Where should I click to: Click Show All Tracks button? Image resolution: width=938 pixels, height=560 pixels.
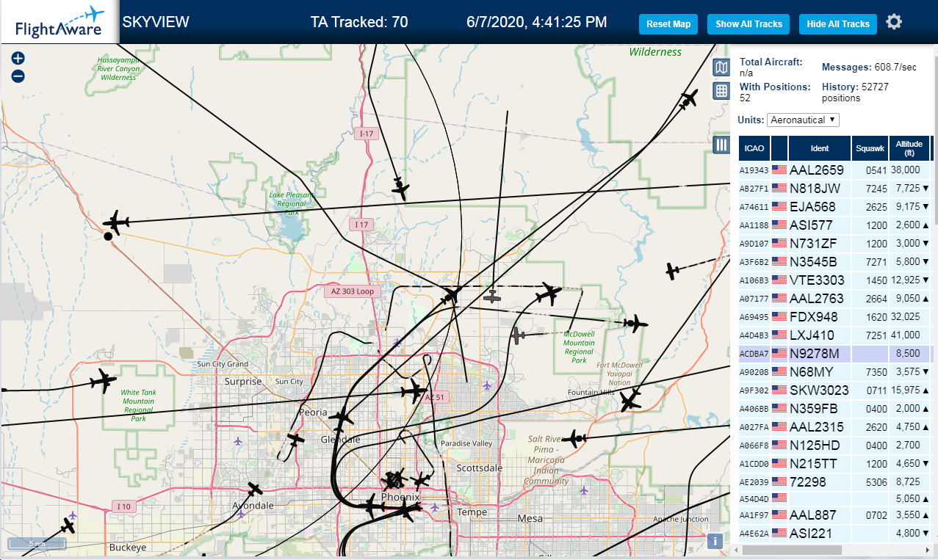pyautogui.click(x=748, y=24)
